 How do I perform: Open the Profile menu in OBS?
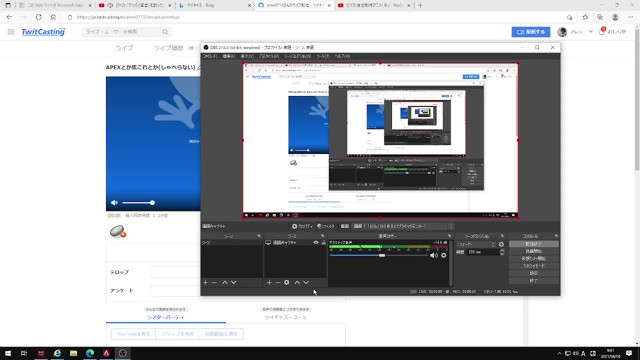point(269,56)
